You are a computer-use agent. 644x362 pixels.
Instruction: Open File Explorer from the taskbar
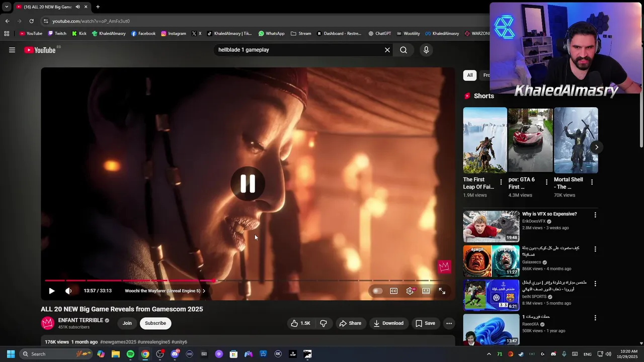pos(116,354)
